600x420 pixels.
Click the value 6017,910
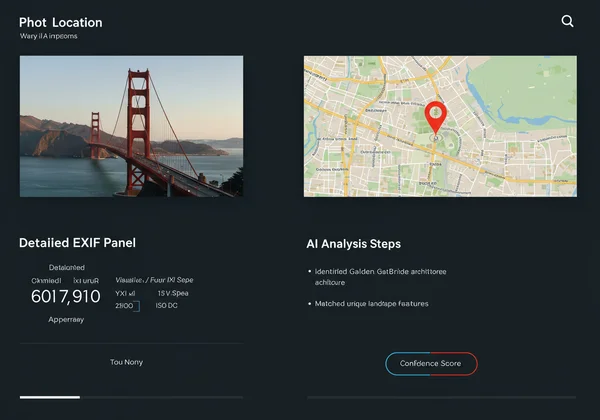(x=66, y=296)
